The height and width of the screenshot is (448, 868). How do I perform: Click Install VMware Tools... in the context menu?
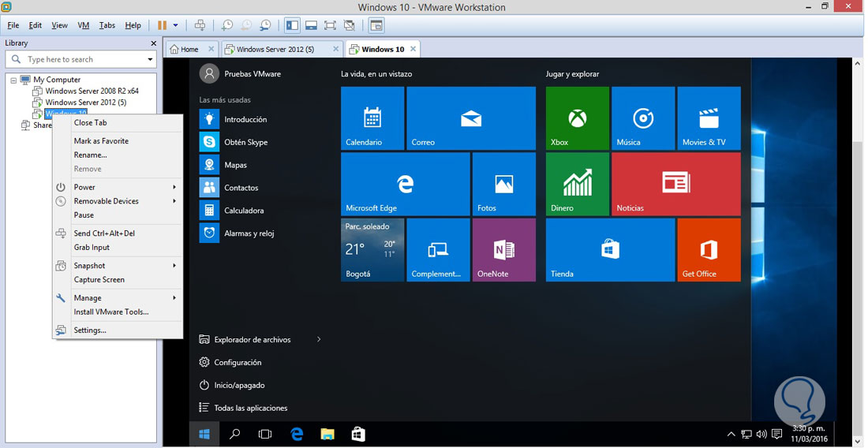click(x=111, y=312)
